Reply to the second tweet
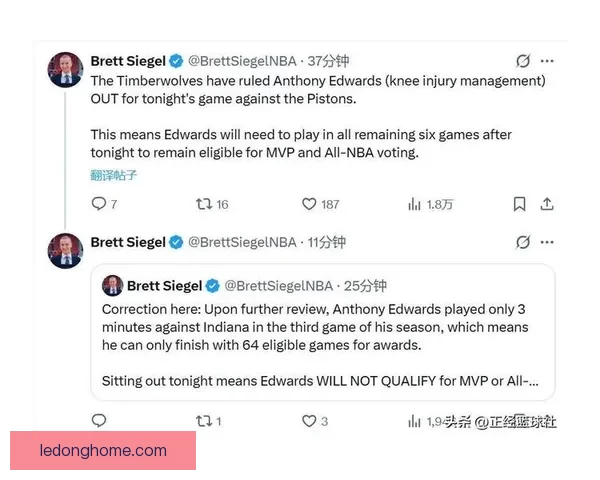The image size is (600, 480). [x=99, y=421]
